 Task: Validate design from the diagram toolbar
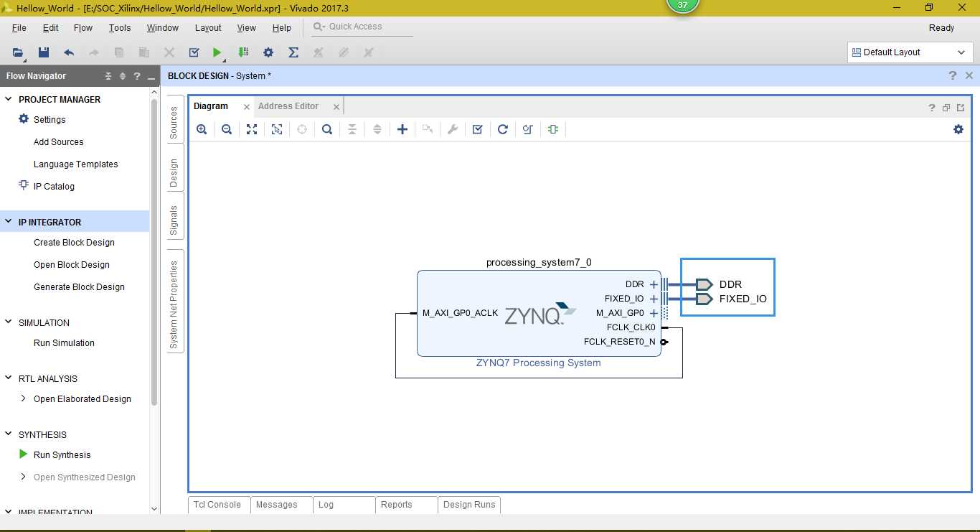pyautogui.click(x=478, y=129)
